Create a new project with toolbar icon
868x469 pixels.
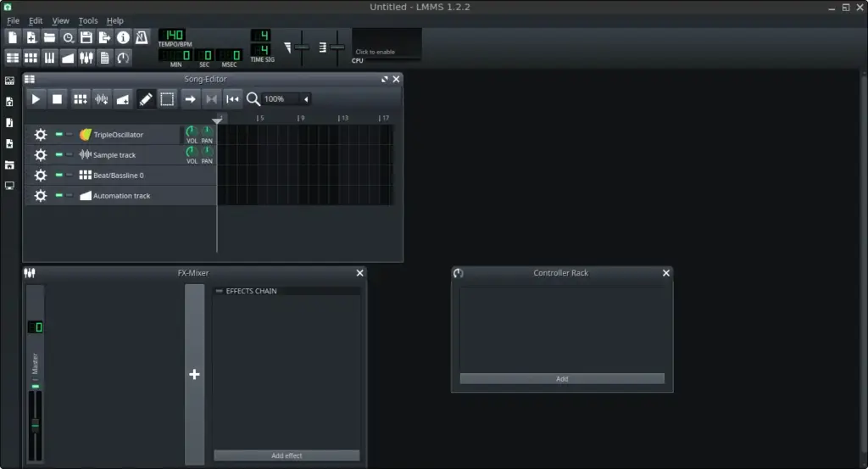[x=13, y=37]
